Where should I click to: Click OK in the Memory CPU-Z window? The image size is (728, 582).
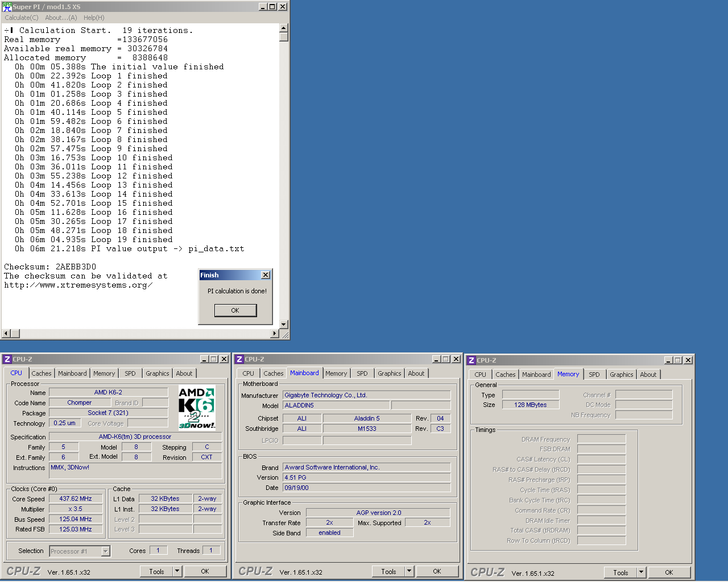tap(669, 573)
